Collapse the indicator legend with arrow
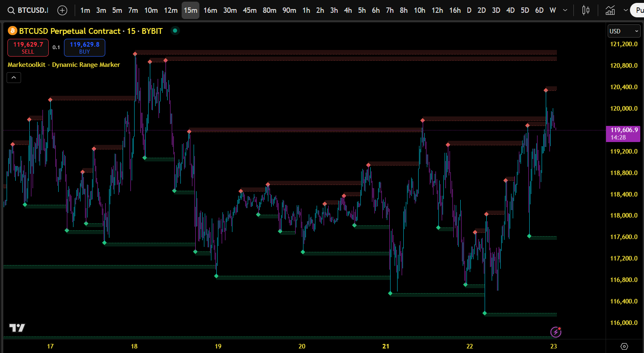This screenshot has width=644, height=353. point(14,78)
